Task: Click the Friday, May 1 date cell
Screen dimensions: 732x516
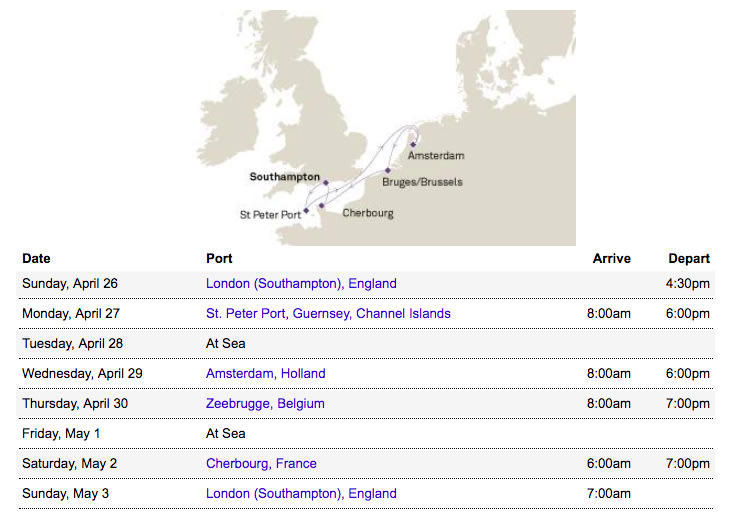Action: [62, 433]
